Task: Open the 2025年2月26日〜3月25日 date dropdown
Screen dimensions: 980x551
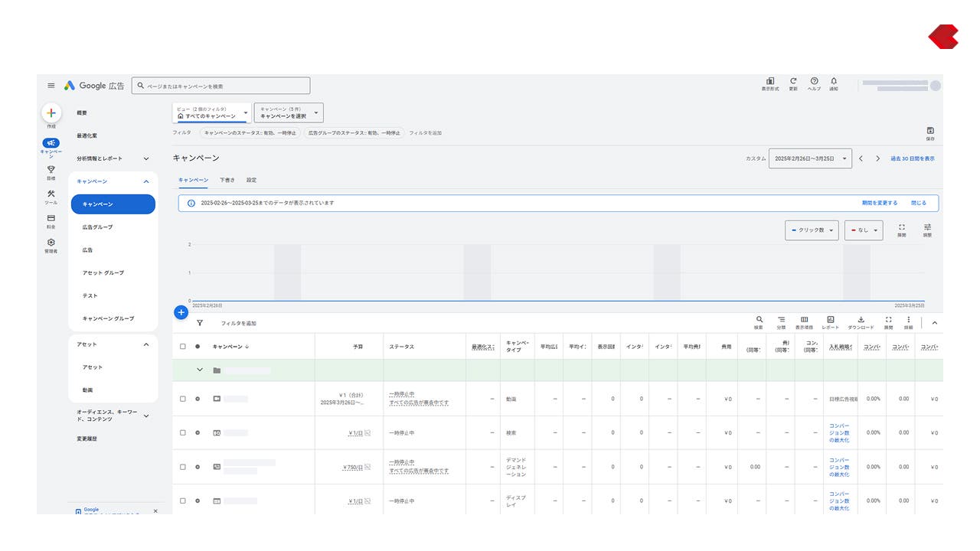Action: pyautogui.click(x=811, y=158)
